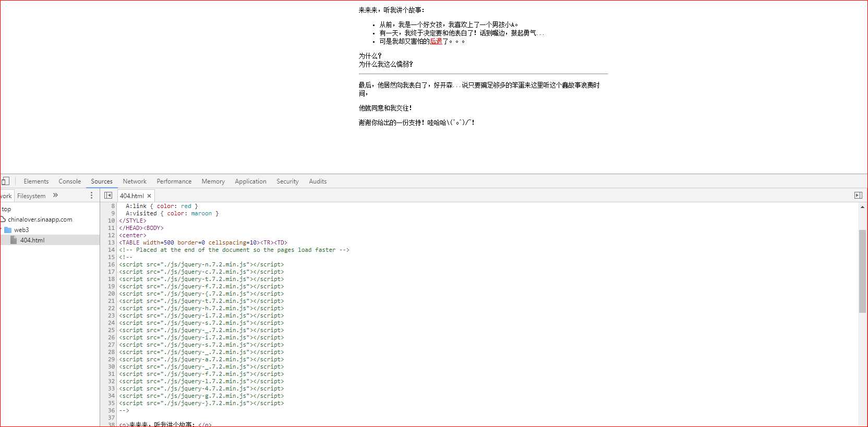The image size is (868, 427).
Task: Switch to the Memory panel
Action: [x=213, y=181]
